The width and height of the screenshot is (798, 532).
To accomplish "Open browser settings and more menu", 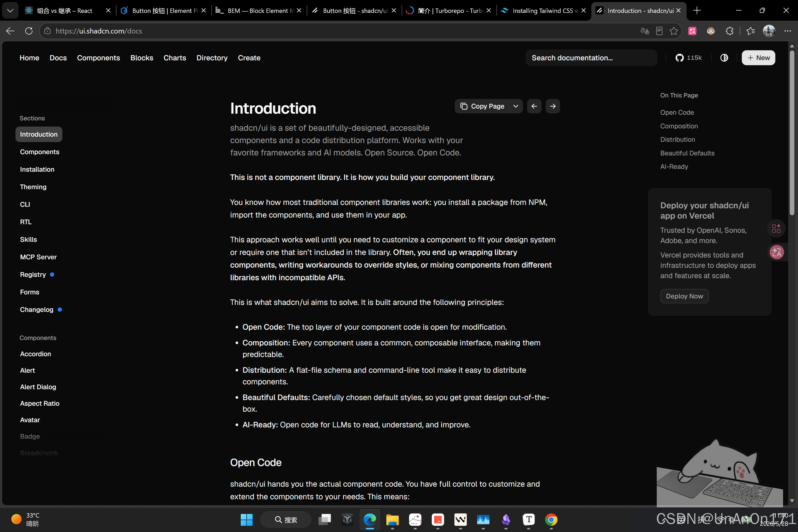I will (787, 31).
